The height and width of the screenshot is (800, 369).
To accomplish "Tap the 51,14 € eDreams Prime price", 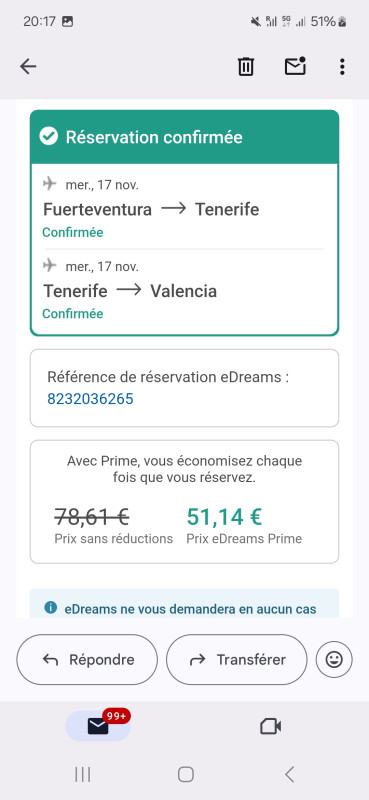I will pyautogui.click(x=224, y=516).
